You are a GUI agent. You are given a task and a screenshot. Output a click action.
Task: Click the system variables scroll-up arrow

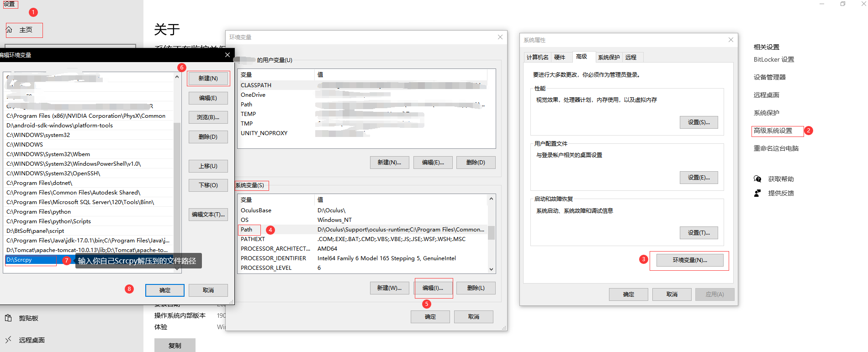[x=491, y=199]
